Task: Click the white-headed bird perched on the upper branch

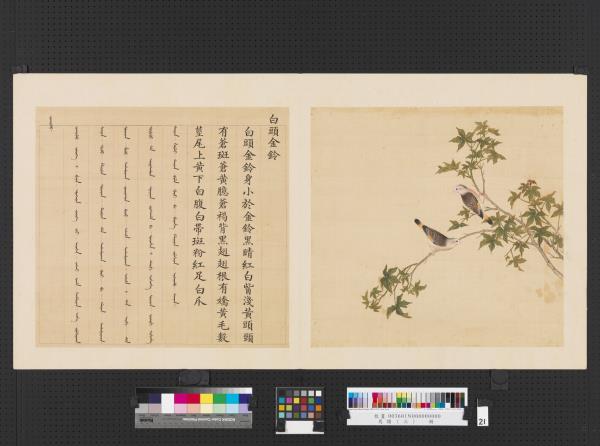Action: (473, 203)
